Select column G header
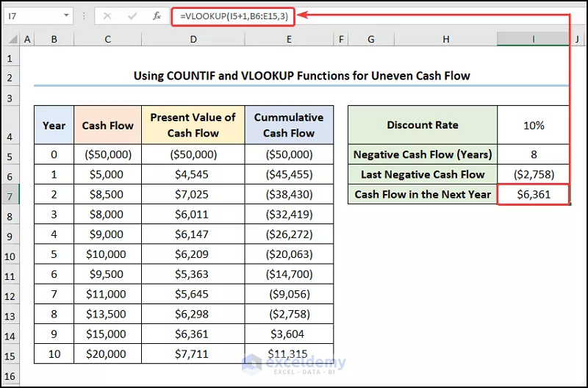 pyautogui.click(x=371, y=39)
